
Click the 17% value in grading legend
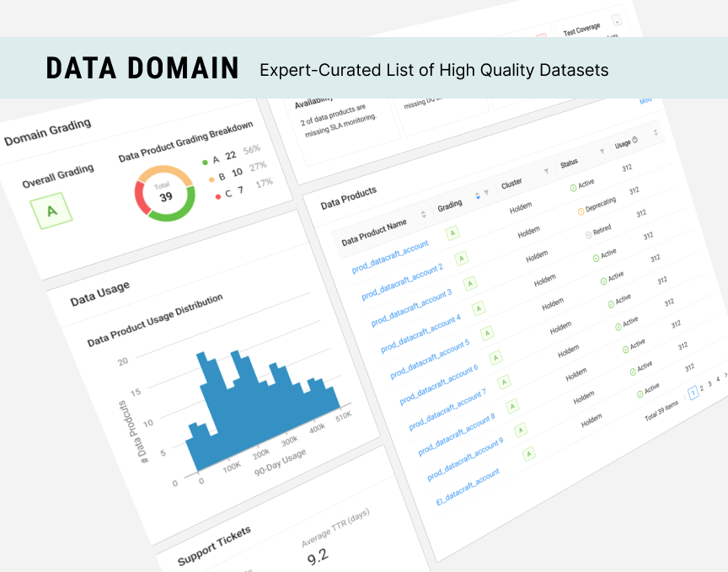(265, 183)
